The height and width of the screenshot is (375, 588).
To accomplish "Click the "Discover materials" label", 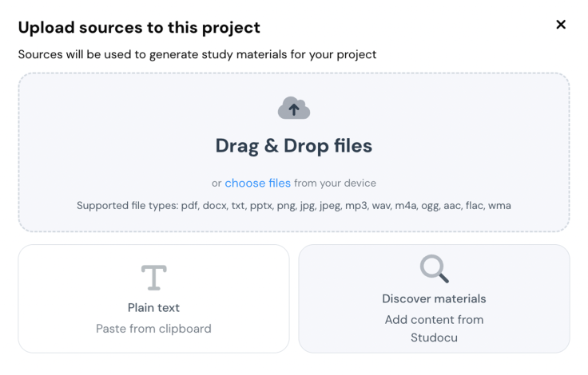I will [x=434, y=299].
